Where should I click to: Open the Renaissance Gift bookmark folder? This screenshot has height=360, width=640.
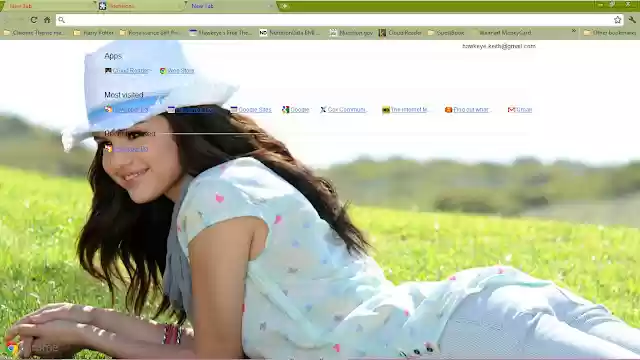pyautogui.click(x=150, y=33)
